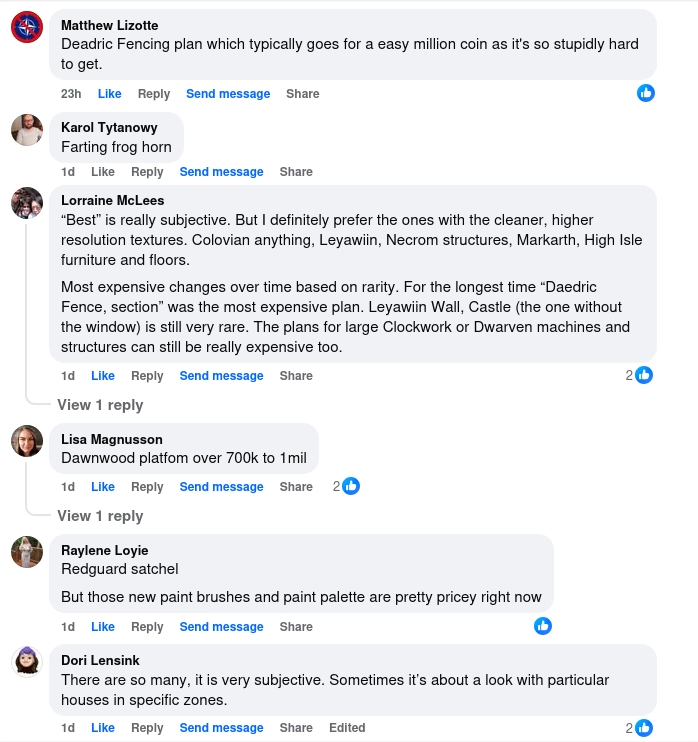
Task: Open Lisa Magnusson's name link
Action: click(111, 439)
